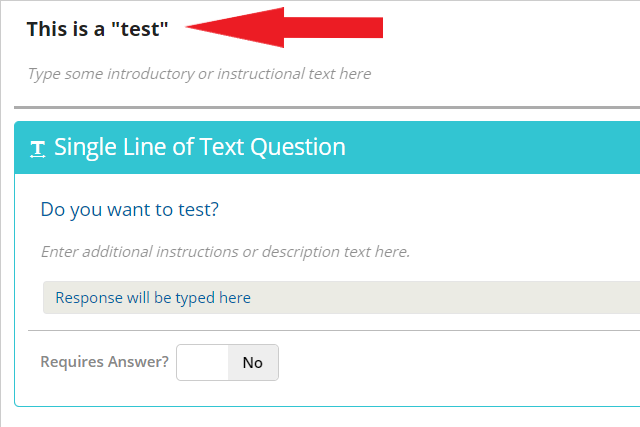This screenshot has width=640, height=427.
Task: Click the Requires Answer? label
Action: pos(104,362)
